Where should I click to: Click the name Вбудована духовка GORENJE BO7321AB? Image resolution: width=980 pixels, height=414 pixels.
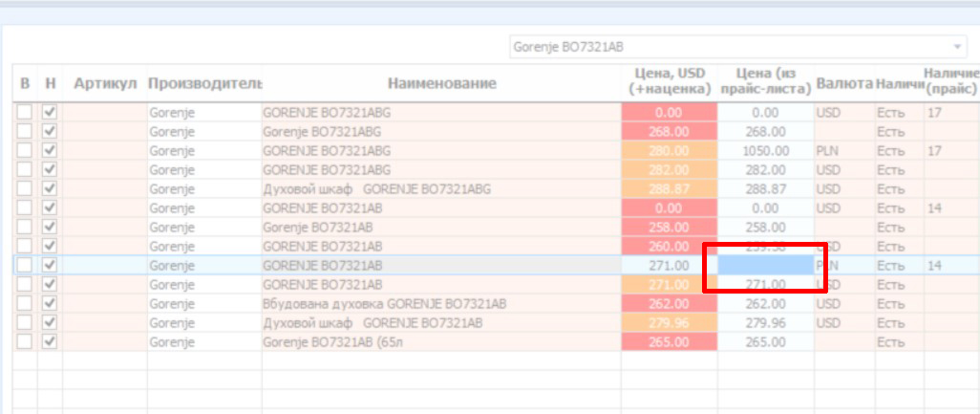tap(384, 304)
